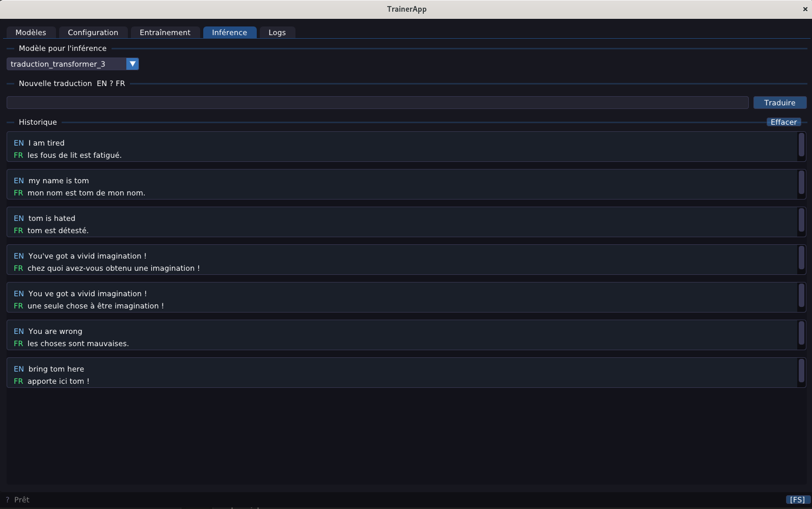Image resolution: width=812 pixels, height=509 pixels.
Task: Select the source text 'bring tom here'
Action: pyautogui.click(x=57, y=369)
